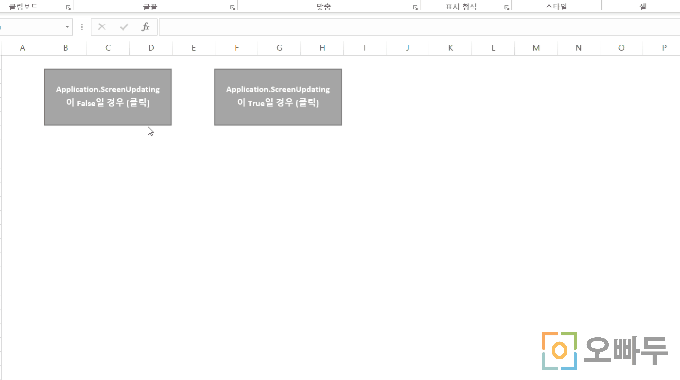This screenshot has height=380, width=680.
Task: Select column B header
Action: 65,48
